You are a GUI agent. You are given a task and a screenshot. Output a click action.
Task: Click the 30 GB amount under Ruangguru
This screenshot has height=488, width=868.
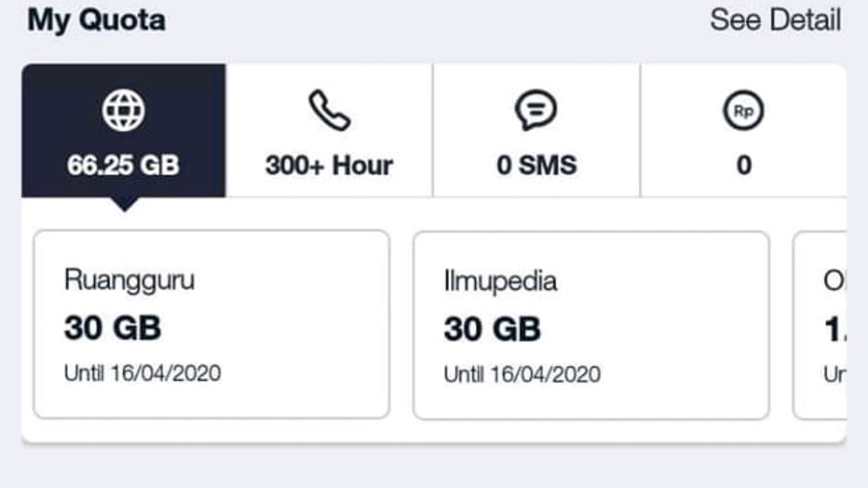(113, 329)
